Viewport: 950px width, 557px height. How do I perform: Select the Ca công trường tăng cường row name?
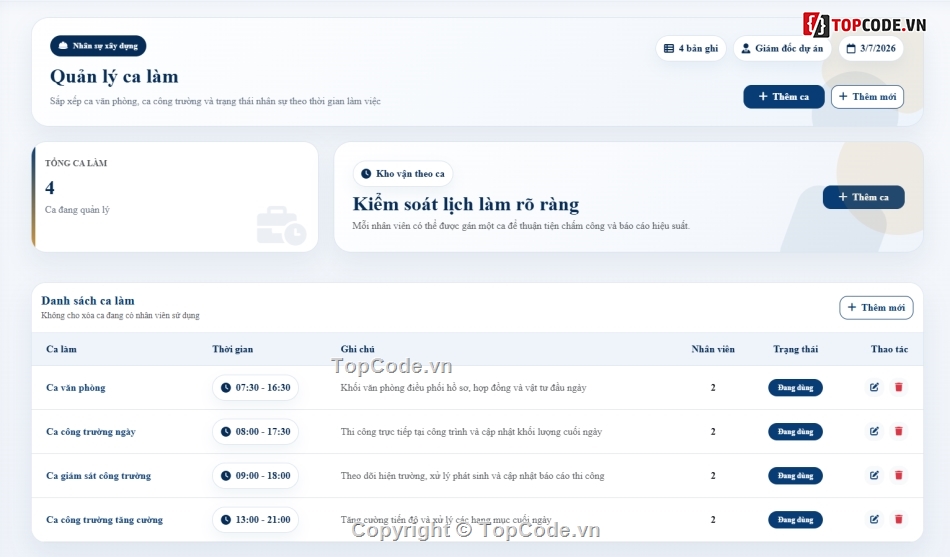tap(104, 520)
